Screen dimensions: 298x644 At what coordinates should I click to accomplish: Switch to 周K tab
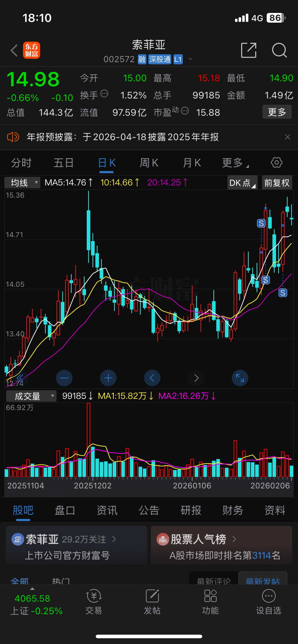point(149,163)
